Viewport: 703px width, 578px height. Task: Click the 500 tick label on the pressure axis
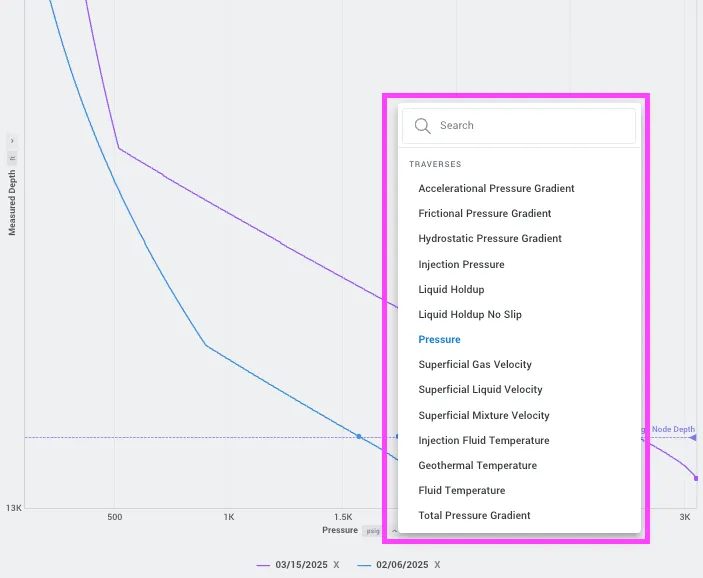tap(114, 517)
